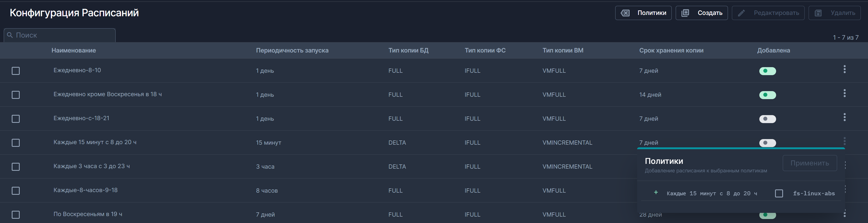Click the plus icon in Политики popup
Image resolution: width=868 pixels, height=223 pixels.
pyautogui.click(x=656, y=193)
